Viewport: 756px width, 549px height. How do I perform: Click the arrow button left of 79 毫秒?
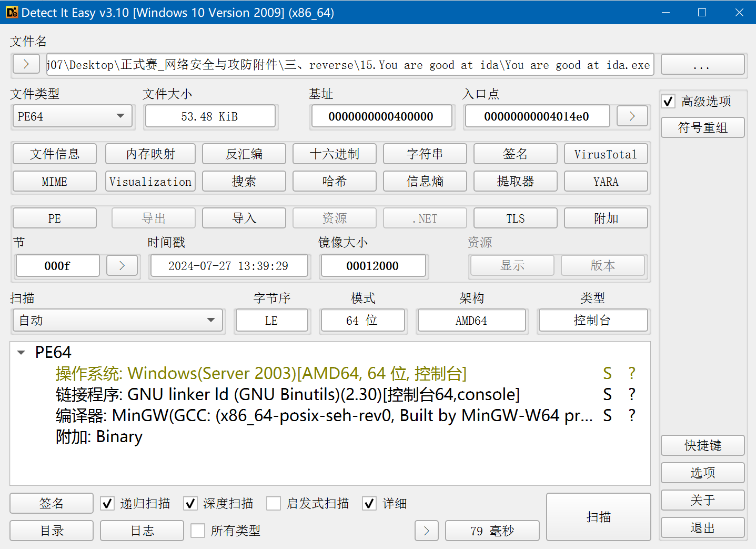click(x=426, y=531)
